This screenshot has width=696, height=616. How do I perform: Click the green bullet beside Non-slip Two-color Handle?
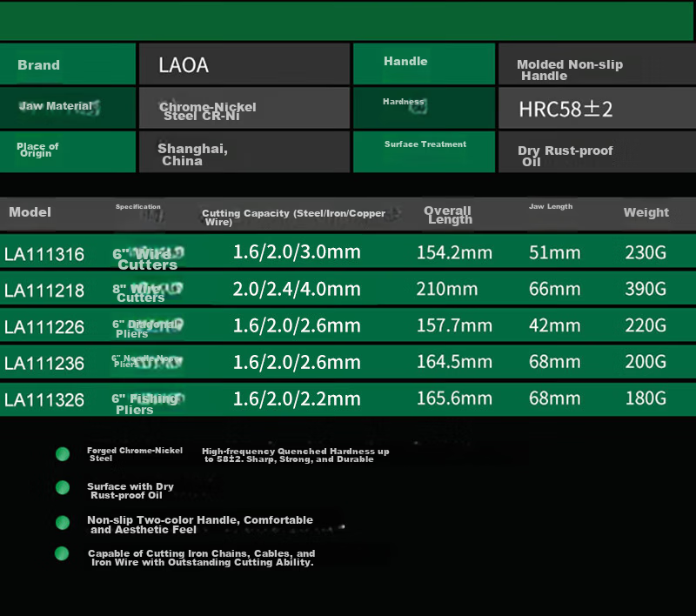pos(63,522)
